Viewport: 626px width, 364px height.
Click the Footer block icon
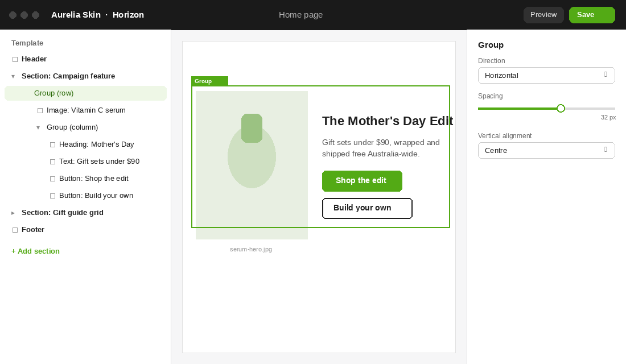(x=15, y=230)
